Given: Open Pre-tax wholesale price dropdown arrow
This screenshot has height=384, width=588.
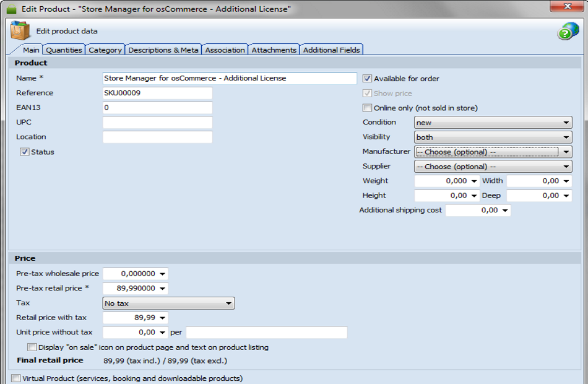Looking at the screenshot, I should coord(162,274).
